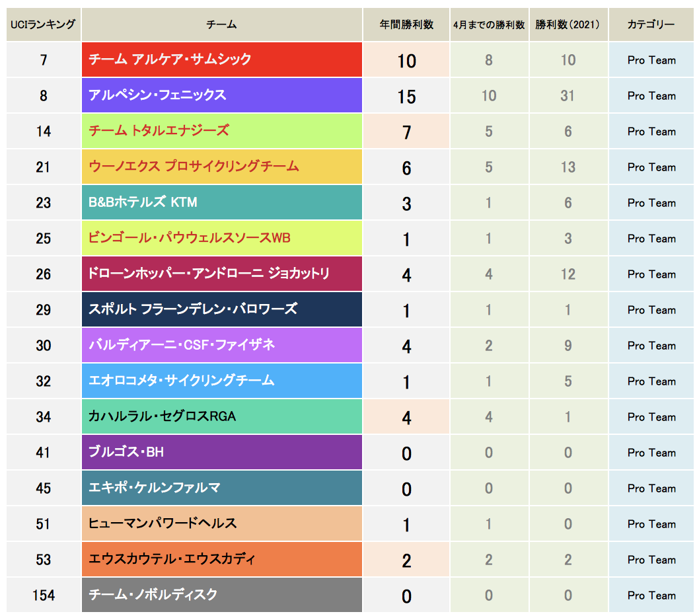Click annual wins 2 for エウスカウテル・エウスカディ
The height and width of the screenshot is (616, 699).
click(406, 559)
